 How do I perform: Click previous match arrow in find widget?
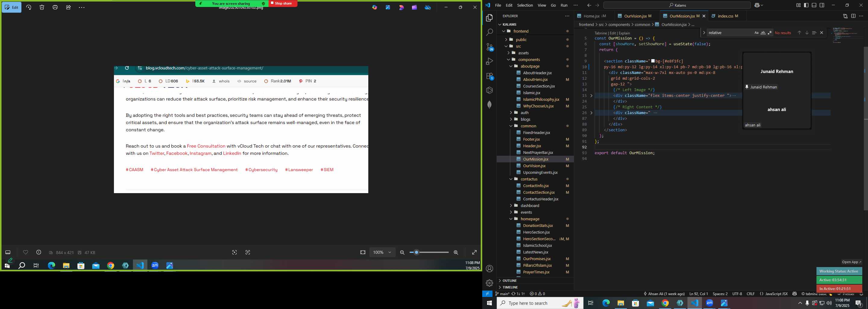click(799, 33)
